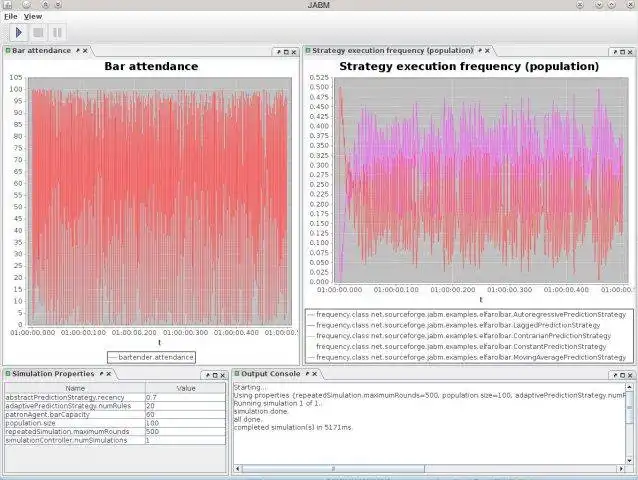638x480 pixels.
Task: Edit the patronAgent.barCapacity value 60
Action: click(186, 415)
